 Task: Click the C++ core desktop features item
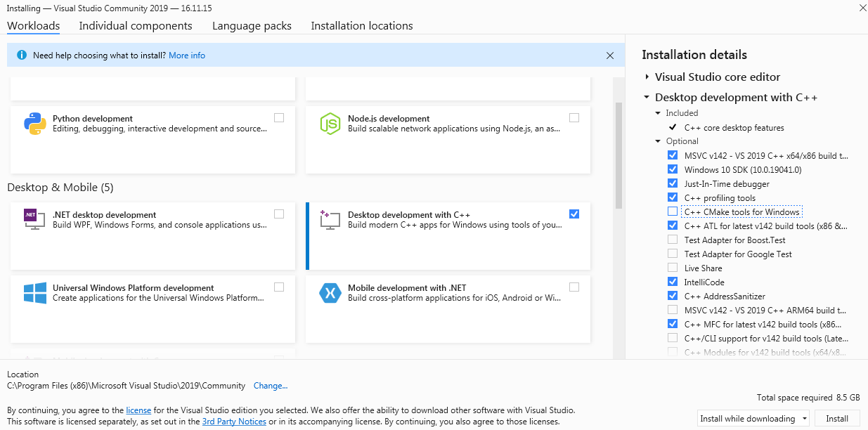point(734,128)
